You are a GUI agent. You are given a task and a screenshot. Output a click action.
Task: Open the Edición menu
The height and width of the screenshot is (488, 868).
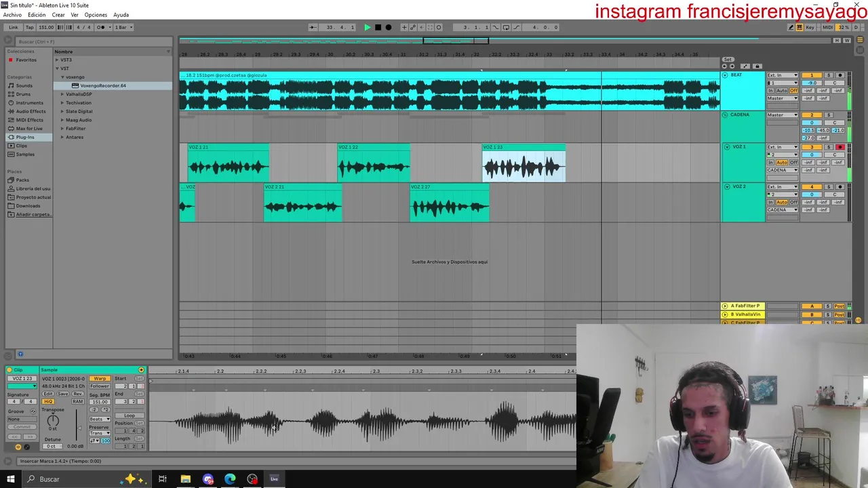tap(37, 14)
